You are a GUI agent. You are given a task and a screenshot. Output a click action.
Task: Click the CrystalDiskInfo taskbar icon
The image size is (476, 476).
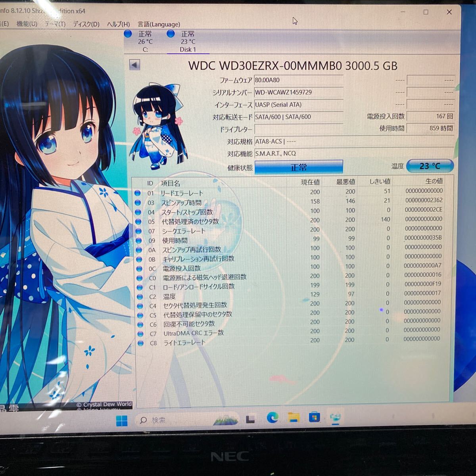coord(336,417)
